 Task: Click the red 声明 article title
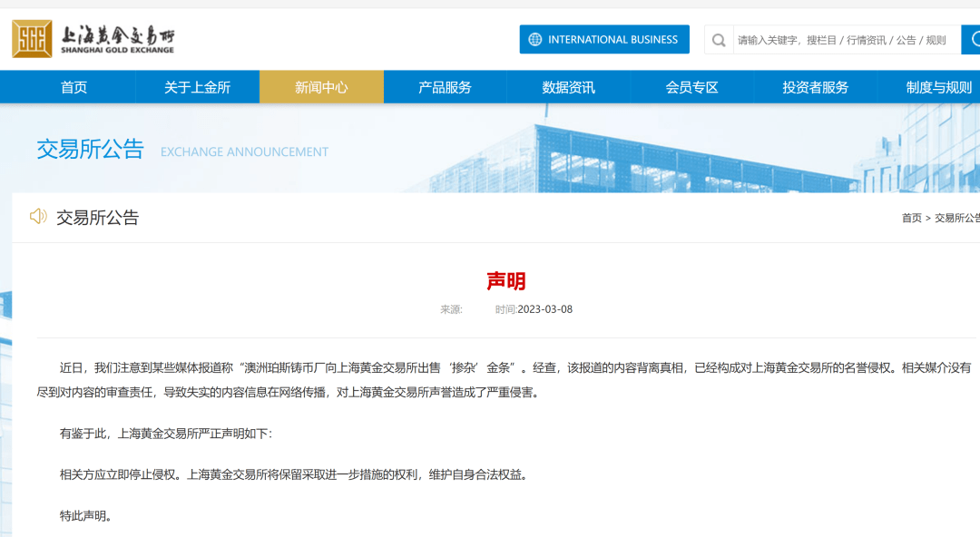(505, 281)
